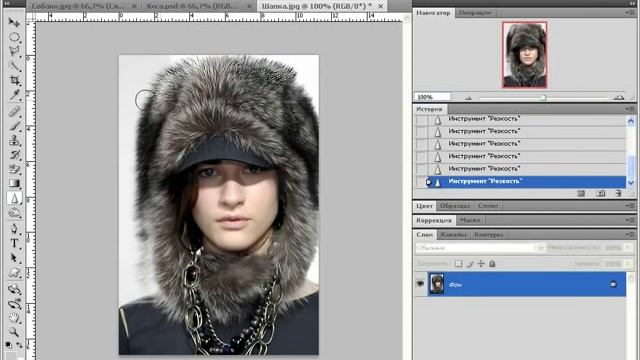Viewport: 640px width, 360px height.
Task: Select the Pen tool
Action: [14, 229]
